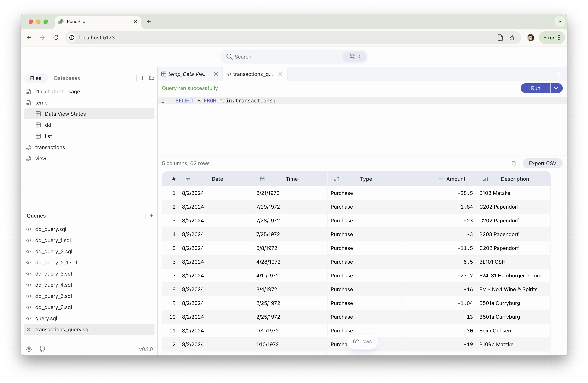Expand the Run button dropdown arrow
The height and width of the screenshot is (383, 588).
556,88
